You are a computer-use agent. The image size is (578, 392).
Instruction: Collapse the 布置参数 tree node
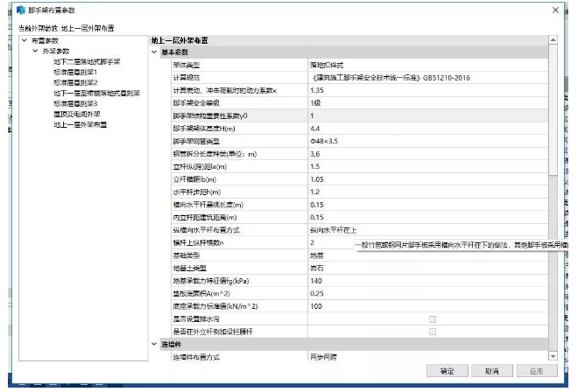pos(25,41)
